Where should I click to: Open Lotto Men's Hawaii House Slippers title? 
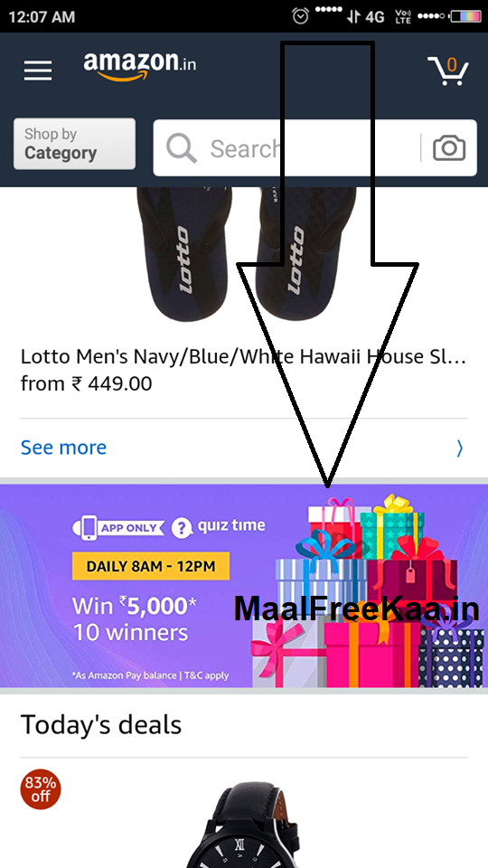click(243, 357)
